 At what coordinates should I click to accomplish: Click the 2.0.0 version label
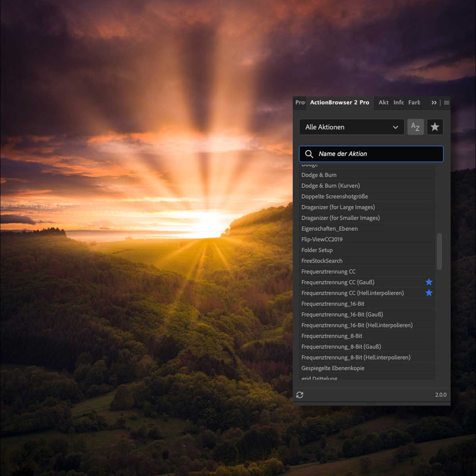pos(441,395)
